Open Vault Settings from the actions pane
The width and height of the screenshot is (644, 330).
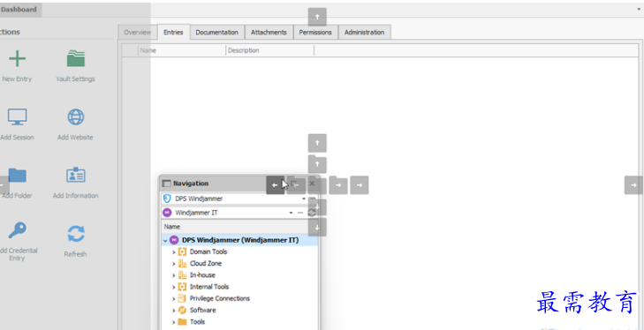(x=76, y=65)
